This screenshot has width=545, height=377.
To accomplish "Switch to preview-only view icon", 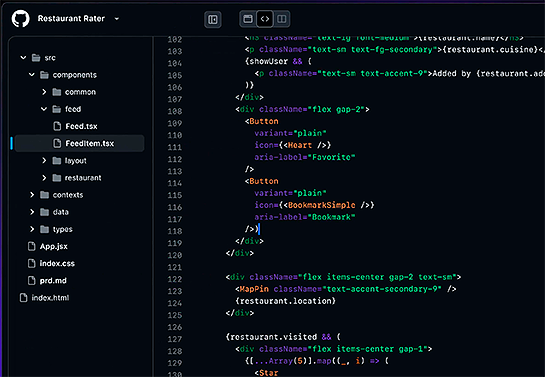I will [x=248, y=19].
